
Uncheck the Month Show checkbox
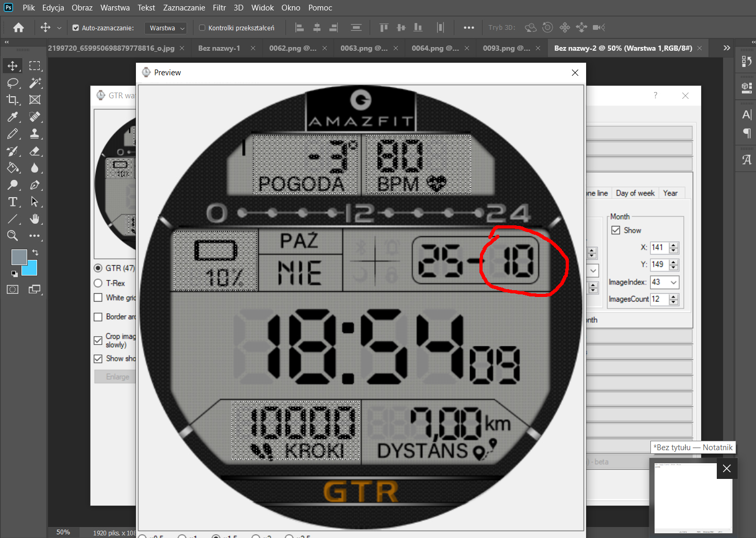click(x=616, y=230)
